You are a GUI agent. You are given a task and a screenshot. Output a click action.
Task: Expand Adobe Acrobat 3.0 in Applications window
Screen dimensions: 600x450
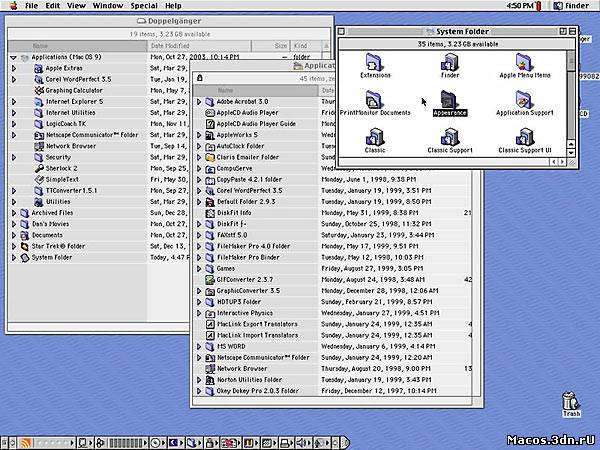click(199, 102)
